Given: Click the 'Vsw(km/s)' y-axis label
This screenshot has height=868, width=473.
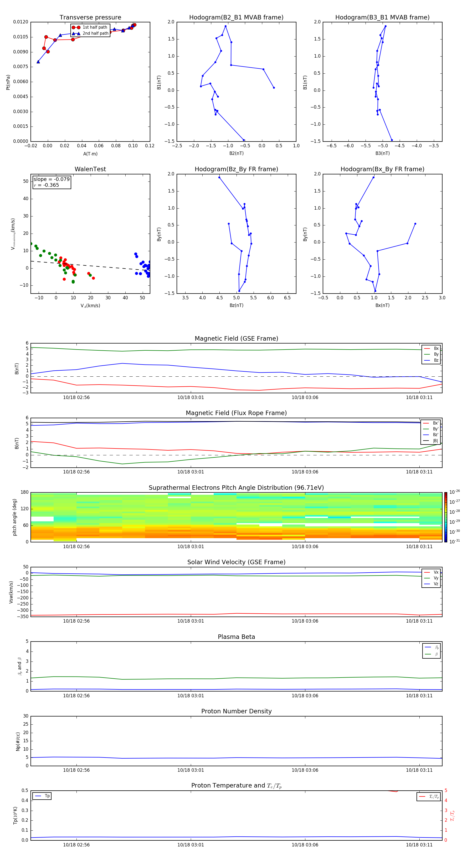Looking at the screenshot, I should click(11, 592).
